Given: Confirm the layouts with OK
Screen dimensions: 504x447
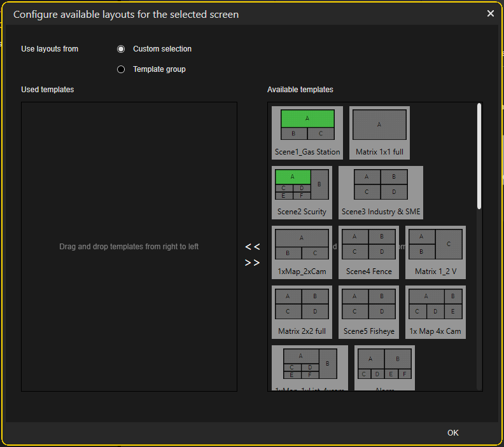Looking at the screenshot, I should click(x=452, y=432).
